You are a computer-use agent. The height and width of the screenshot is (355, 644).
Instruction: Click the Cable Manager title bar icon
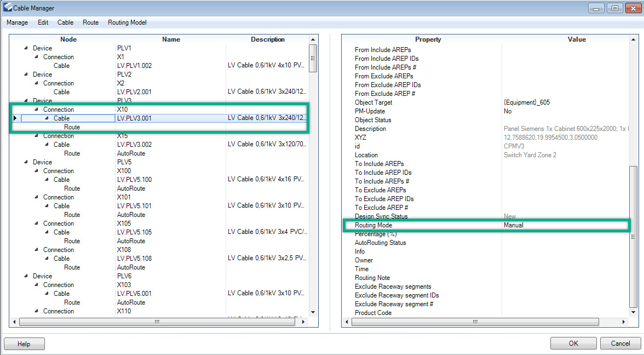pos(8,8)
